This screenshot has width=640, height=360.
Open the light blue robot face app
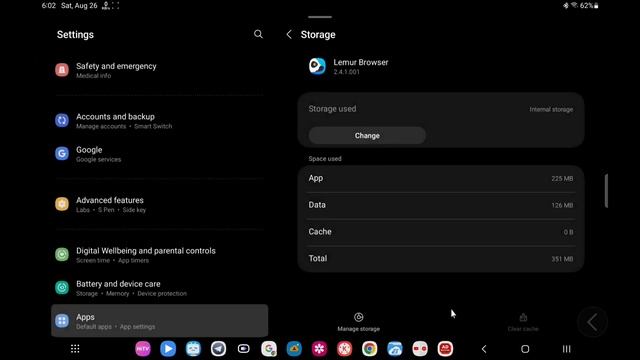(x=193, y=349)
